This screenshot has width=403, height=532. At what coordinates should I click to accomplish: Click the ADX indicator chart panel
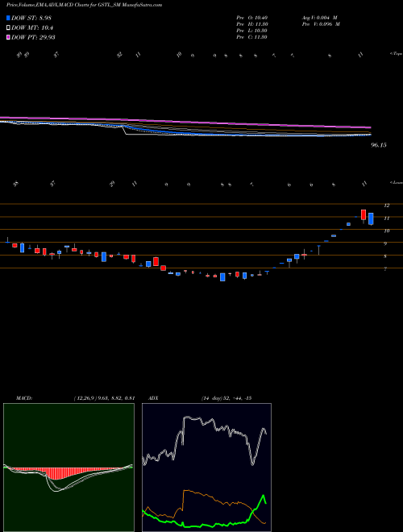coord(206,468)
